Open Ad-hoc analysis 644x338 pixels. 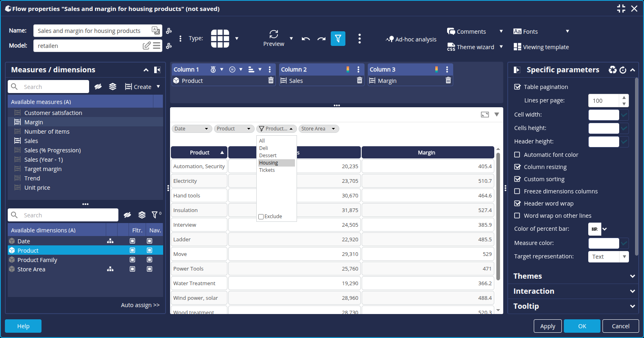point(411,39)
